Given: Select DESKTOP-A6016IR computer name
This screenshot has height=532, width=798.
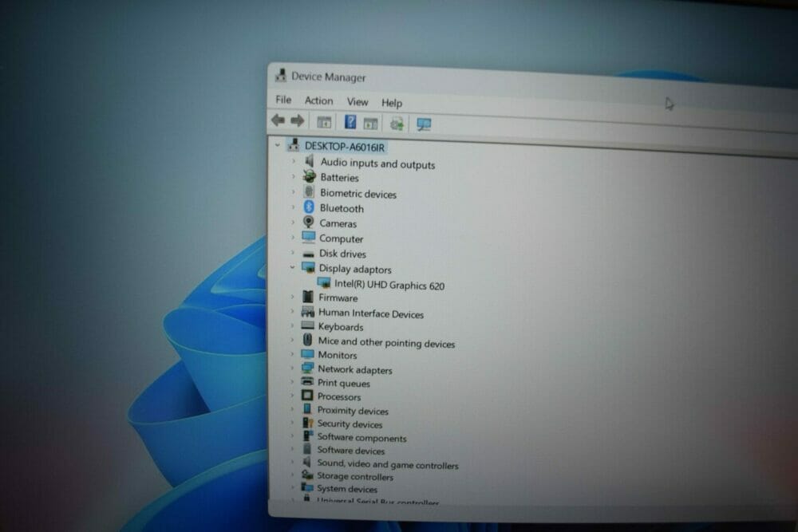Looking at the screenshot, I should (x=345, y=147).
